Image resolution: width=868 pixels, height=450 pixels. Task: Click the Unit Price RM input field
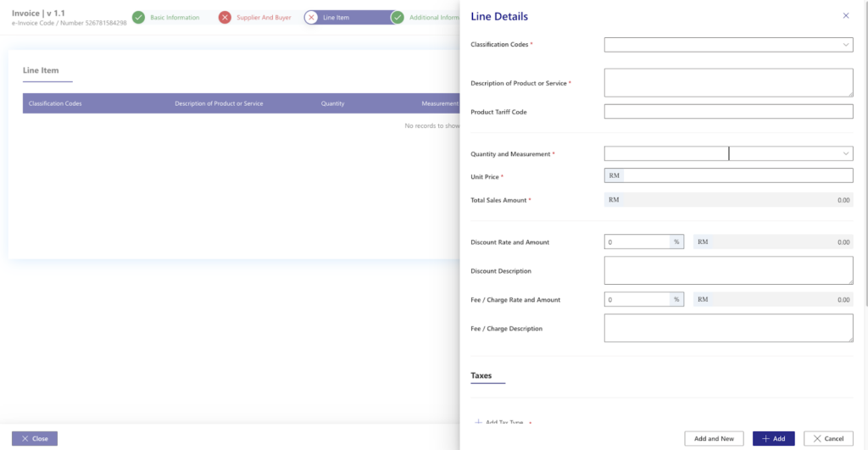coord(736,175)
